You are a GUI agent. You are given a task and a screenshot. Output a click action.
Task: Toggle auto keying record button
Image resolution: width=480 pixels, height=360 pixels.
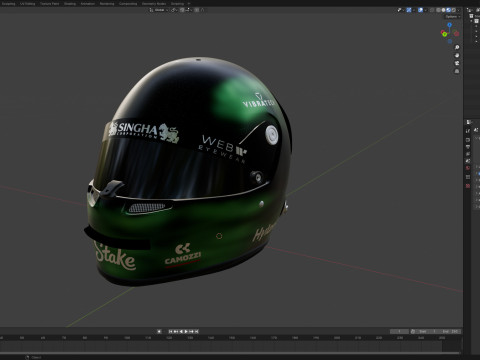coord(159,331)
